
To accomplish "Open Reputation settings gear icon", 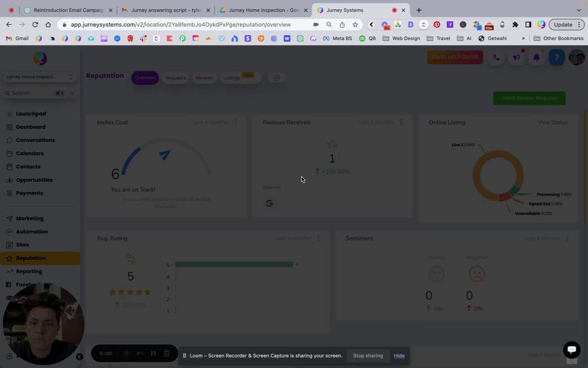I will pos(276,78).
